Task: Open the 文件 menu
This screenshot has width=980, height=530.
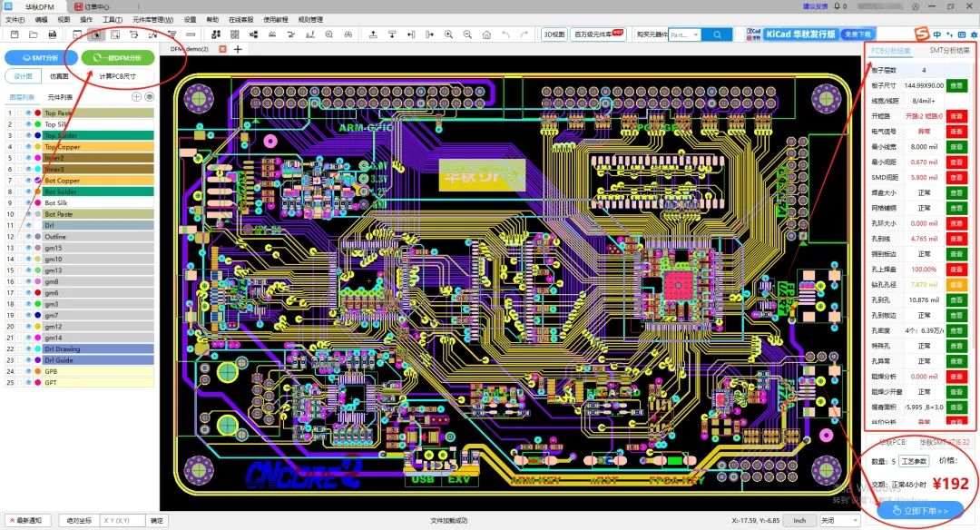Action: click(x=15, y=19)
